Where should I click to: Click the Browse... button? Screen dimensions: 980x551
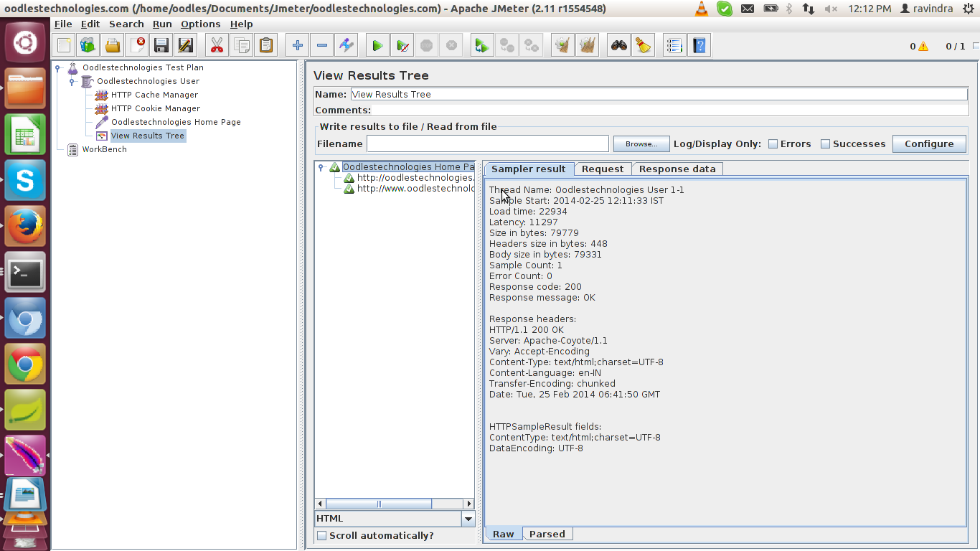(641, 143)
